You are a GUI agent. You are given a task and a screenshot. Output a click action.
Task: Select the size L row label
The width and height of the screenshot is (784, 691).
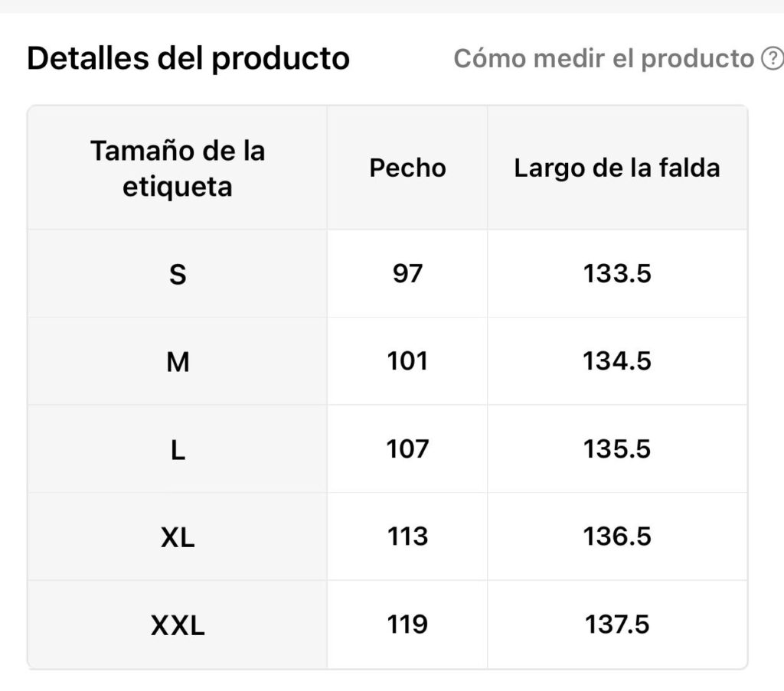[178, 450]
